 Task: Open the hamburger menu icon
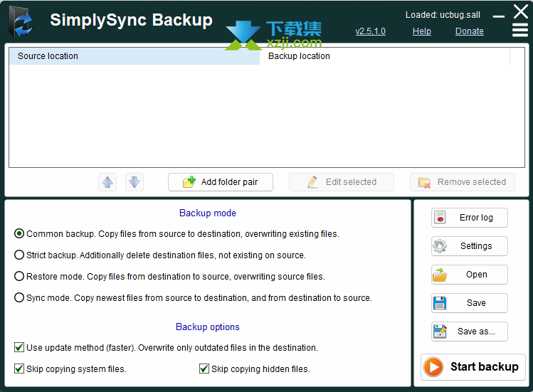(519, 30)
